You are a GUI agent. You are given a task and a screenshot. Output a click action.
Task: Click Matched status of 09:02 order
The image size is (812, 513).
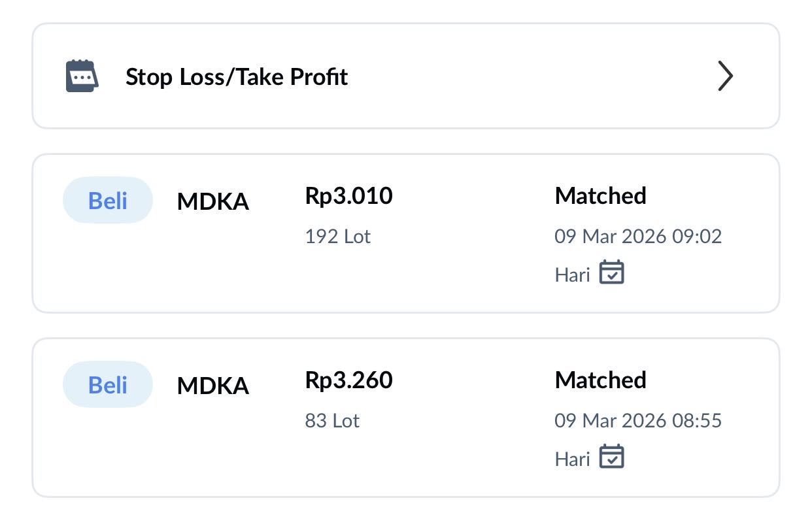(x=600, y=195)
